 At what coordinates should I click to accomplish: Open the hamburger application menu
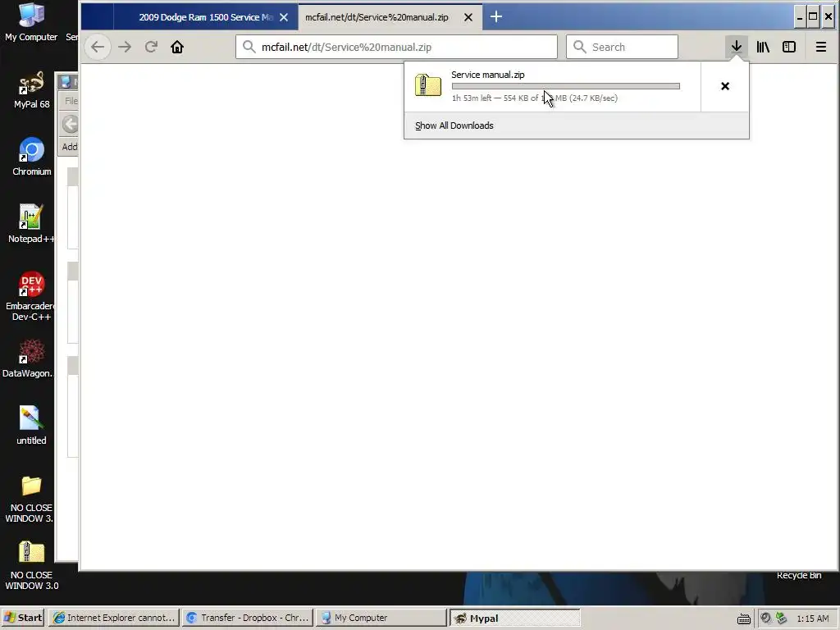tap(820, 47)
